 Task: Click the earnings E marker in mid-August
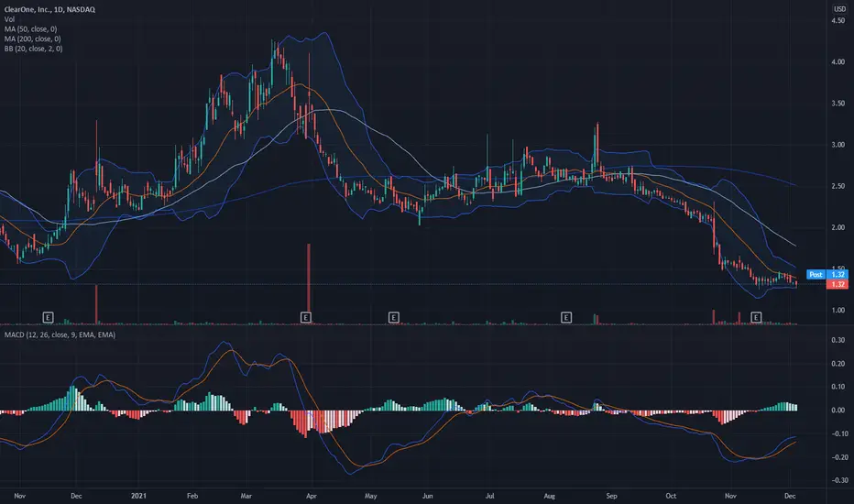[566, 317]
